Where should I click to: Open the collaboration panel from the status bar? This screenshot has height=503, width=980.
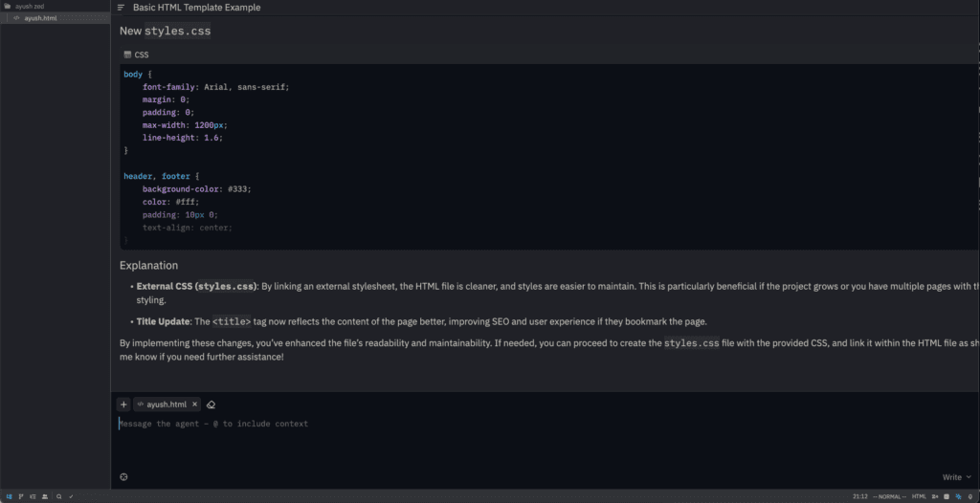[x=44, y=496]
